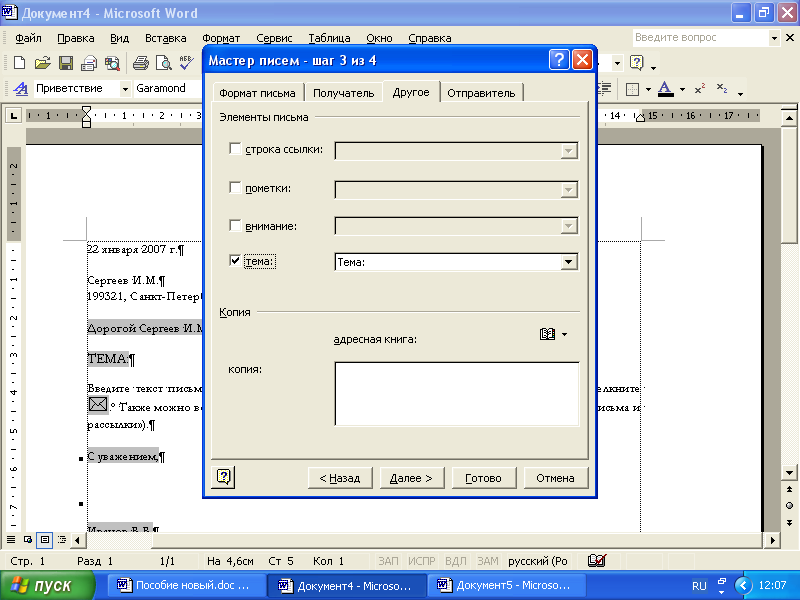Enable the 'пометки' checkbox
800x600 pixels.
coord(235,188)
